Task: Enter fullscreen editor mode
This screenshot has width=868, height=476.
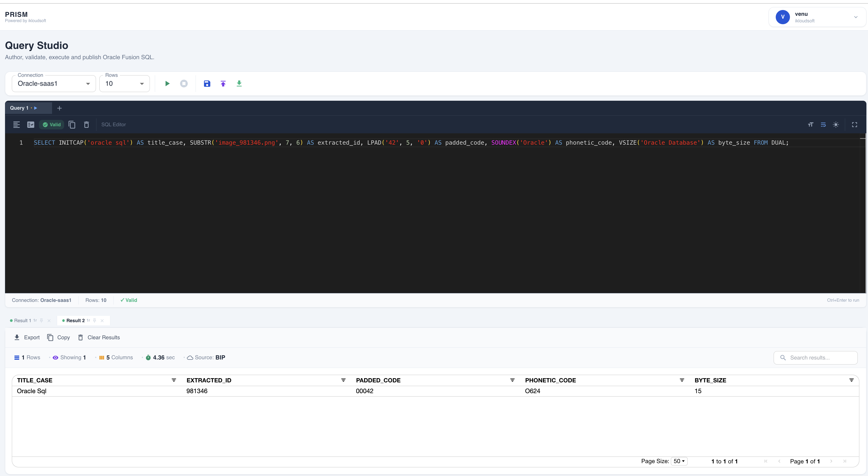Action: coord(855,125)
